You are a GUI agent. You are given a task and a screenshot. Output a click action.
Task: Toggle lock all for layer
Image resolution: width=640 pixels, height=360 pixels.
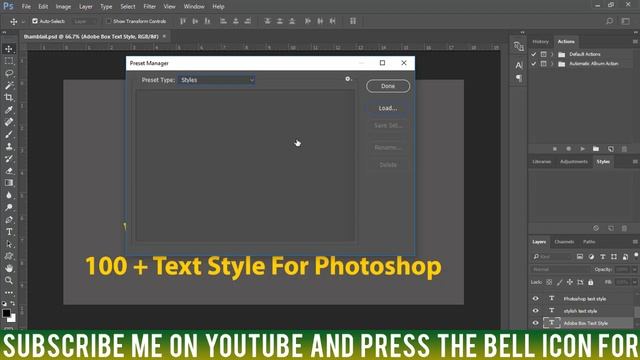(591, 282)
